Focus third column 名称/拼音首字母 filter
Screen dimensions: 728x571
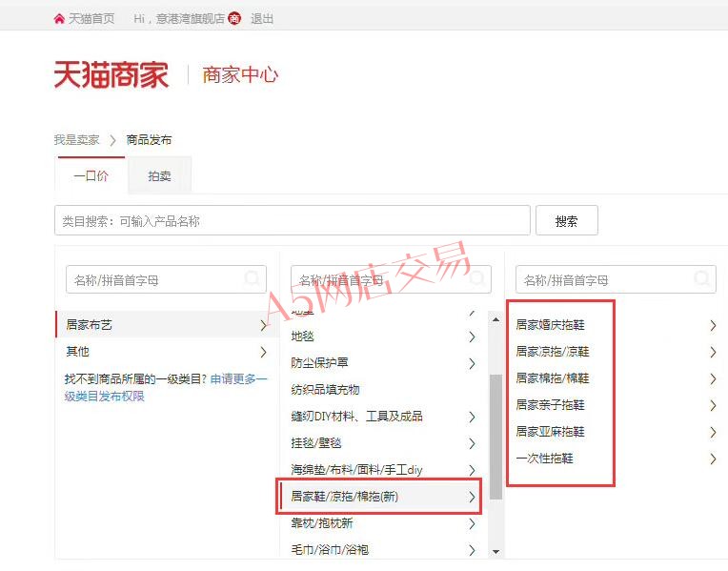pyautogui.click(x=616, y=279)
